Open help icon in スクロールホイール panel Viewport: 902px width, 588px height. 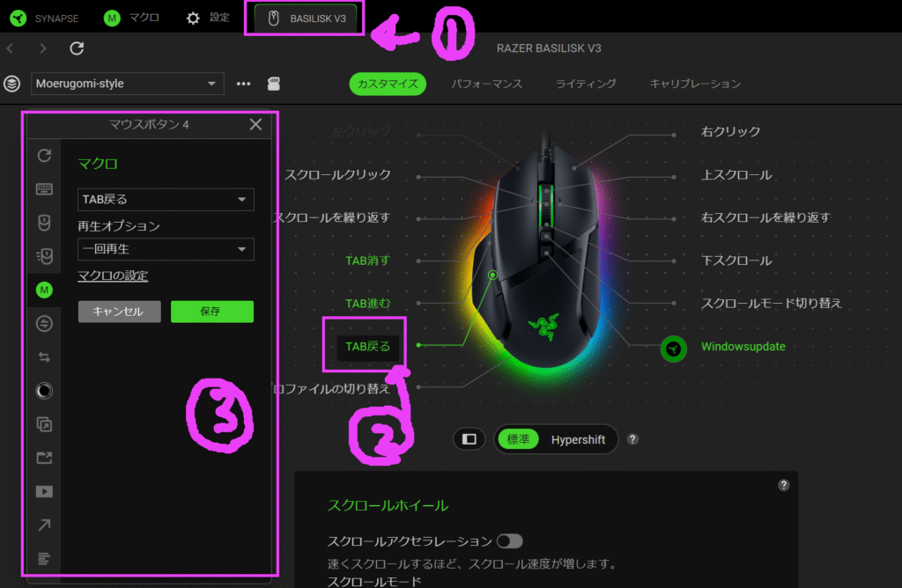point(783,485)
